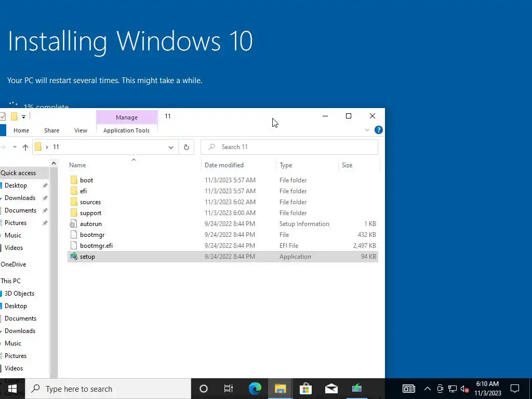Go up one folder level arrow
This screenshot has height=399, width=532.
tap(25, 147)
